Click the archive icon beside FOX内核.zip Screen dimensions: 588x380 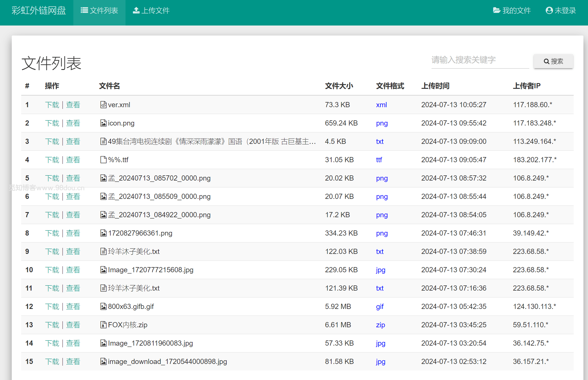103,325
